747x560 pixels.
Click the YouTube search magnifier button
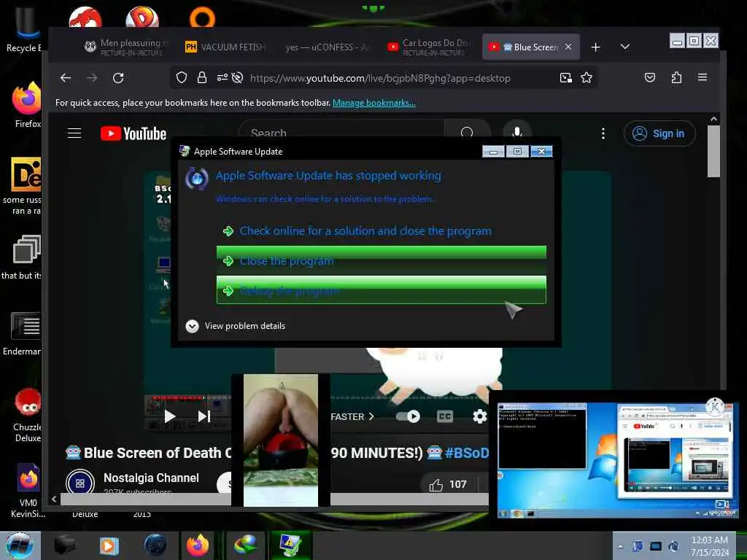coord(467,132)
